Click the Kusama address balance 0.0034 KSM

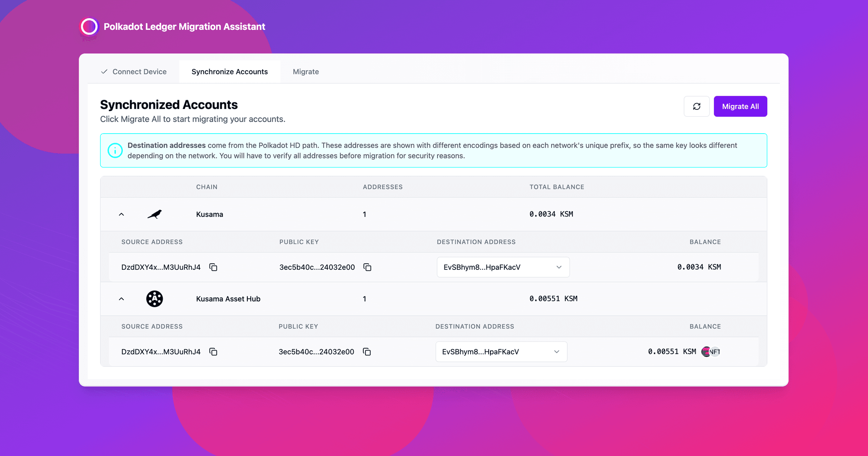coord(699,267)
